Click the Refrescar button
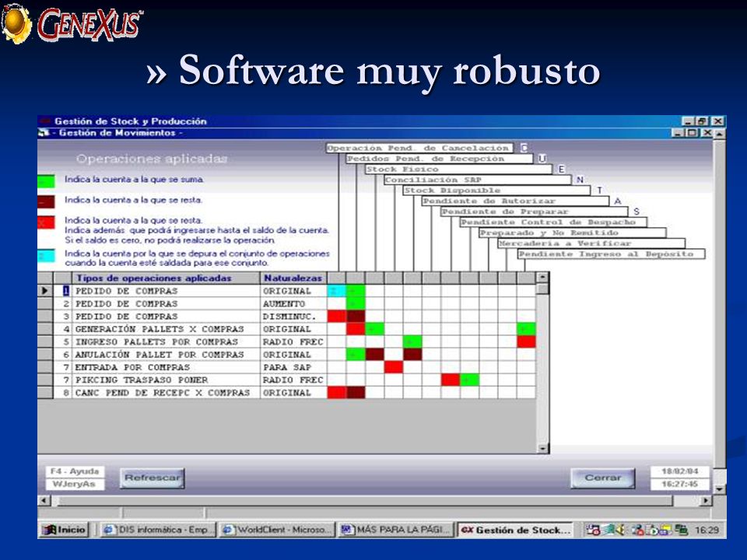This screenshot has height=560, width=747. click(x=152, y=478)
